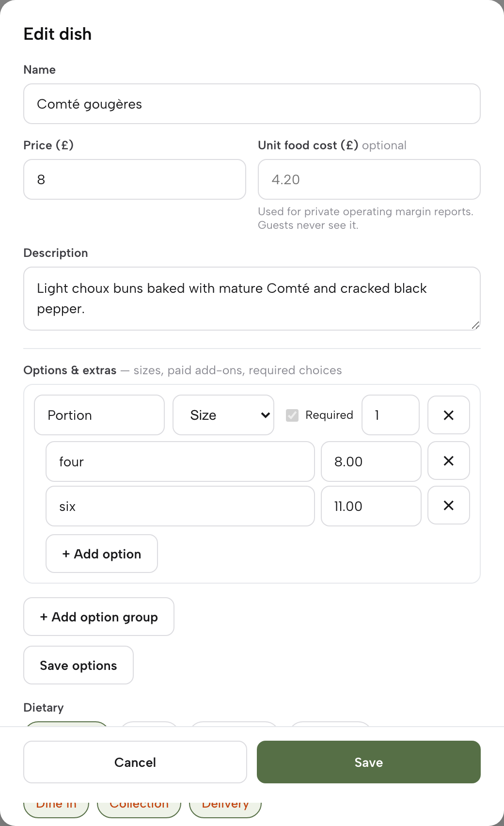Edit the 8.00 option price

[x=371, y=461]
